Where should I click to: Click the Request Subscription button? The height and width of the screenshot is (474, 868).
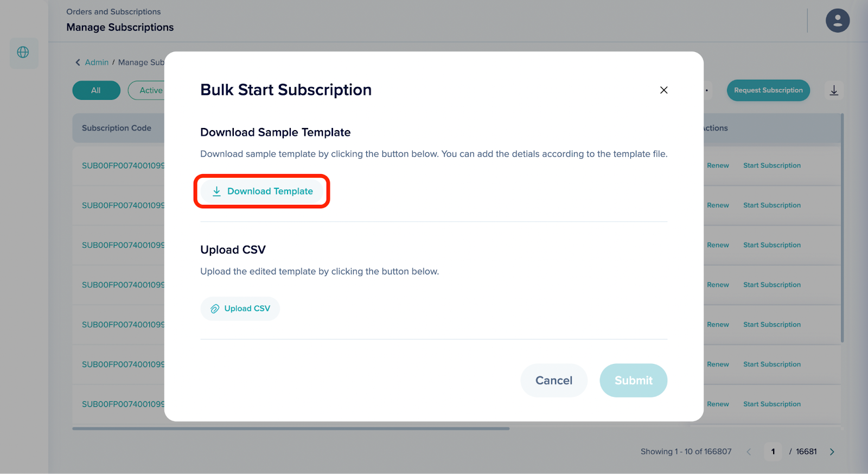tap(768, 91)
